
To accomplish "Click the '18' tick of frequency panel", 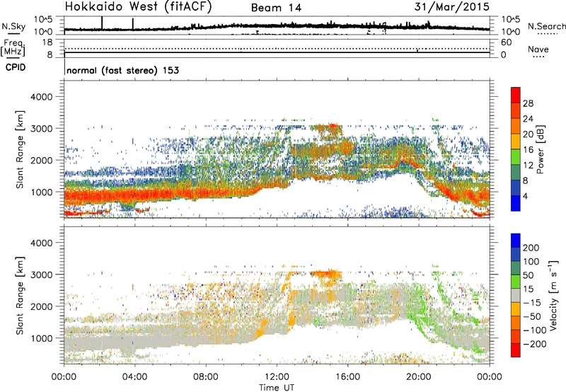I will coord(47,42).
